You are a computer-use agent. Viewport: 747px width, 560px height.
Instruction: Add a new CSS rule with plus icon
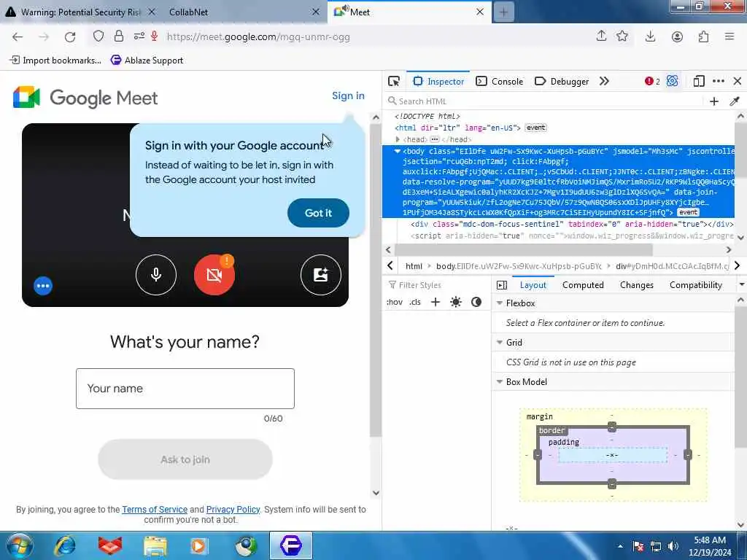coord(435,302)
